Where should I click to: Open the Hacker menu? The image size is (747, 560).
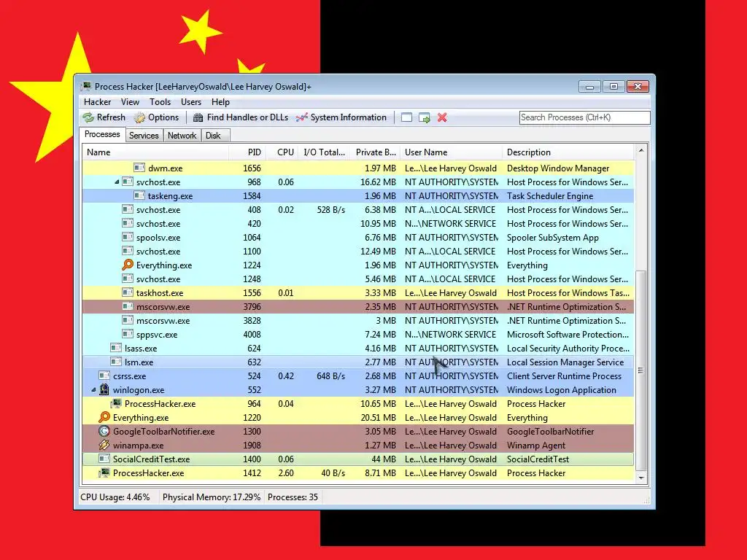click(97, 102)
